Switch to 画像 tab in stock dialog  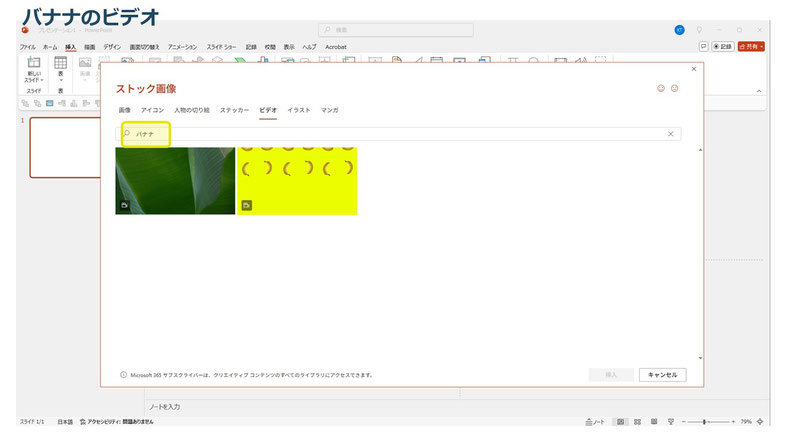pos(125,110)
